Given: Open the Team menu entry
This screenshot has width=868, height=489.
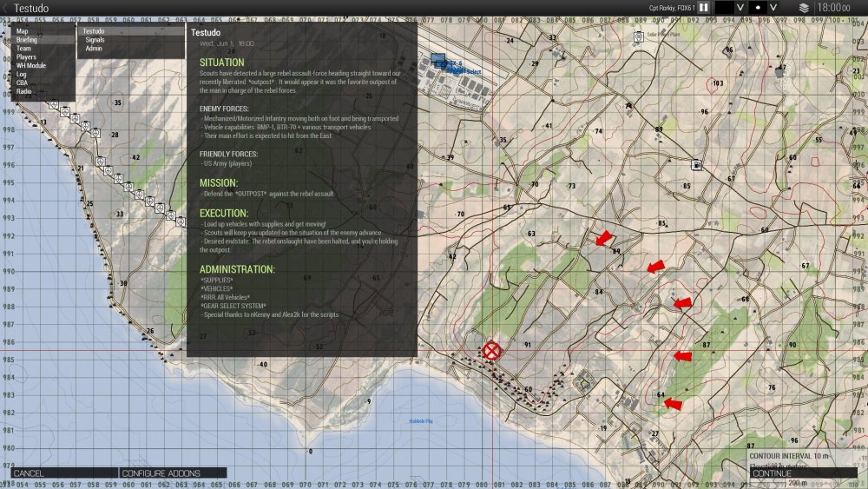Looking at the screenshot, I should point(24,49).
